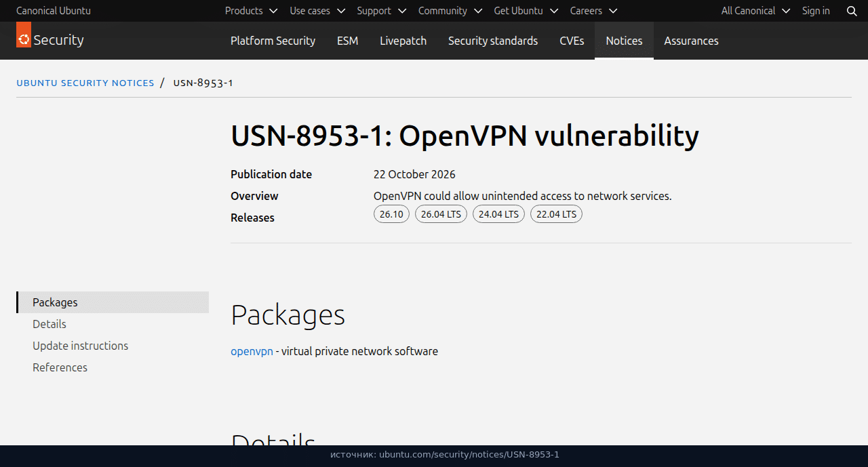The height and width of the screenshot is (467, 868).
Task: Select the 26.10 release chip
Action: tap(391, 214)
